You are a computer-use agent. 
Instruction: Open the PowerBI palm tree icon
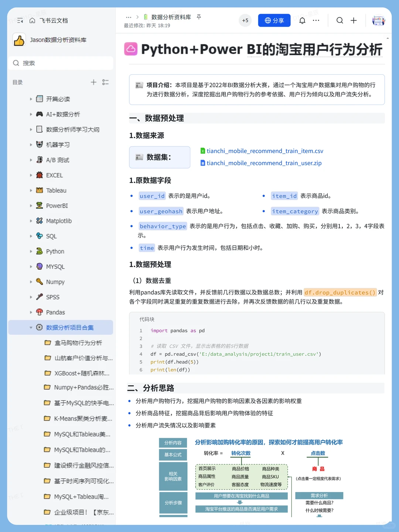pos(40,205)
